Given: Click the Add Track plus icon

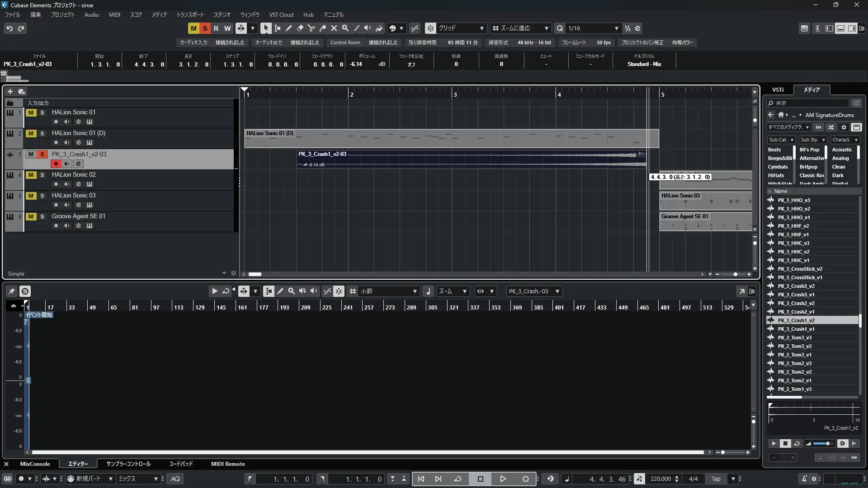Looking at the screenshot, I should 10,91.
